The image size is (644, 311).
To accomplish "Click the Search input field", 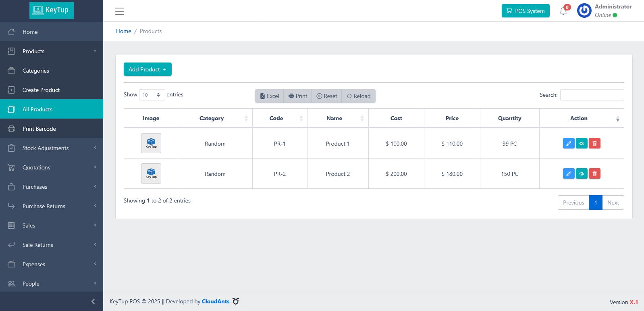I will click(x=592, y=95).
